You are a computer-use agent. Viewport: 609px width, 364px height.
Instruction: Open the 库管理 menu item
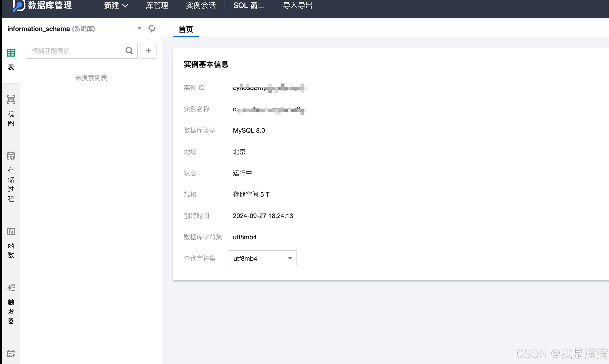(157, 5)
